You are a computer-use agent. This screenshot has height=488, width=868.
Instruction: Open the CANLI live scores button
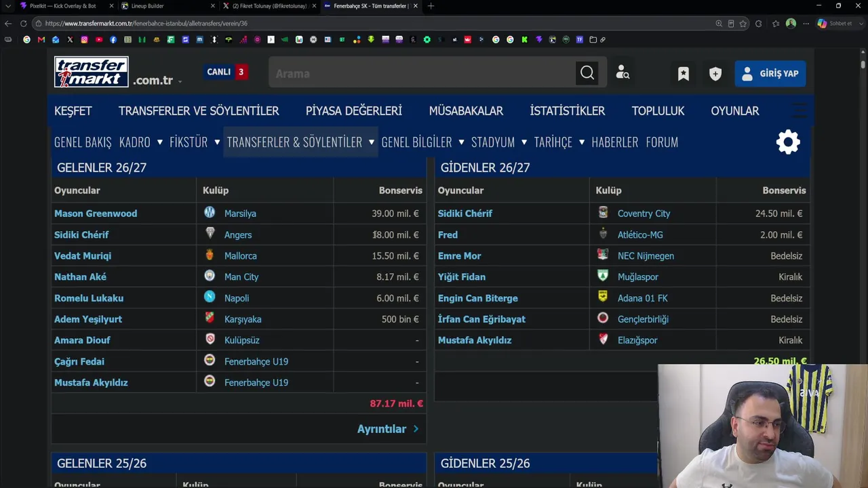pyautogui.click(x=226, y=72)
